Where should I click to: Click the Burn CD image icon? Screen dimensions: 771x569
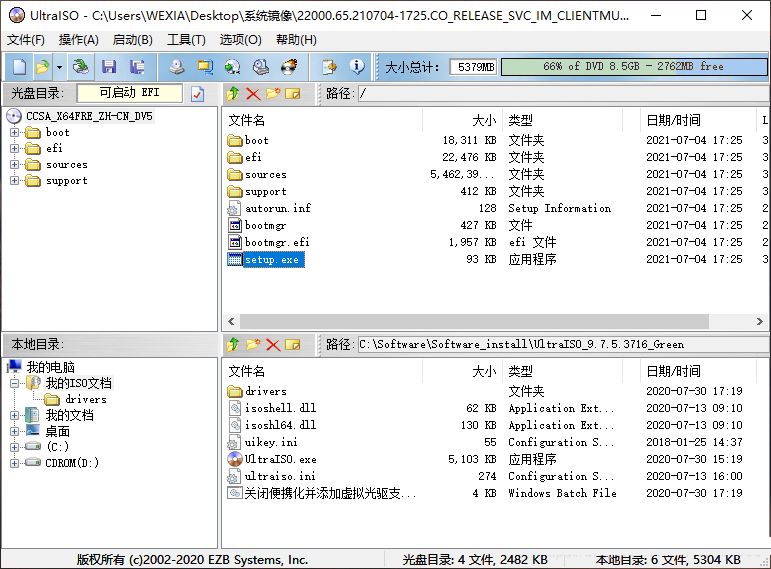point(289,67)
